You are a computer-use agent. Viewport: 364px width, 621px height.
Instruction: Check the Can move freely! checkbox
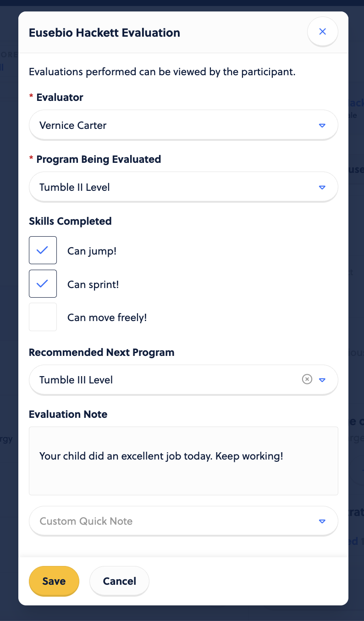pyautogui.click(x=43, y=317)
